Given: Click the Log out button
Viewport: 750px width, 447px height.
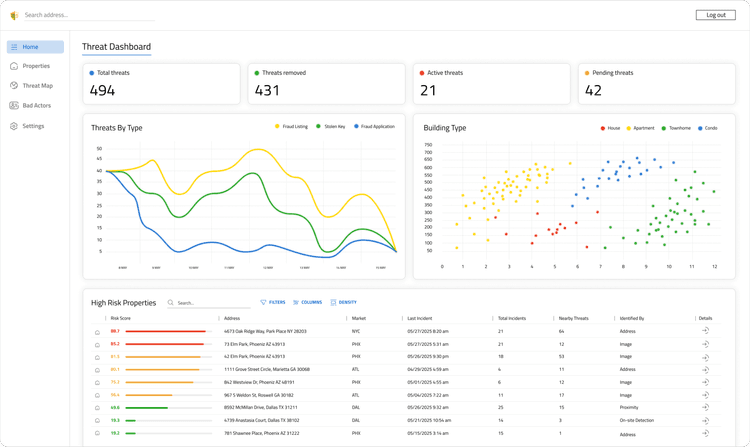Looking at the screenshot, I should [715, 15].
